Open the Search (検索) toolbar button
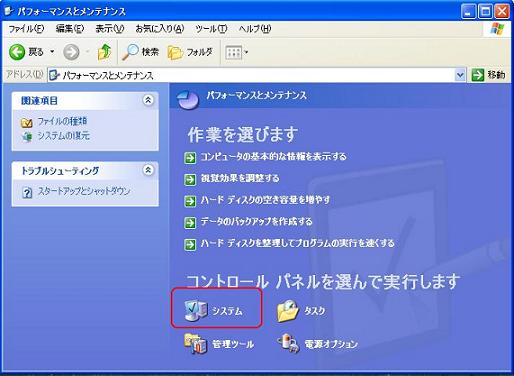The height and width of the screenshot is (376, 514). coord(140,52)
